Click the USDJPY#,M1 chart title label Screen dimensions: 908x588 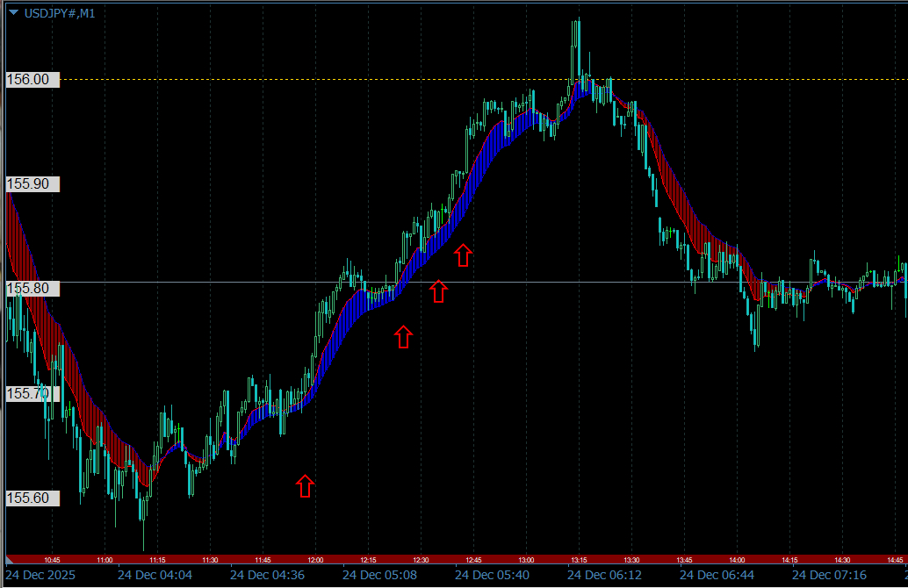click(59, 12)
